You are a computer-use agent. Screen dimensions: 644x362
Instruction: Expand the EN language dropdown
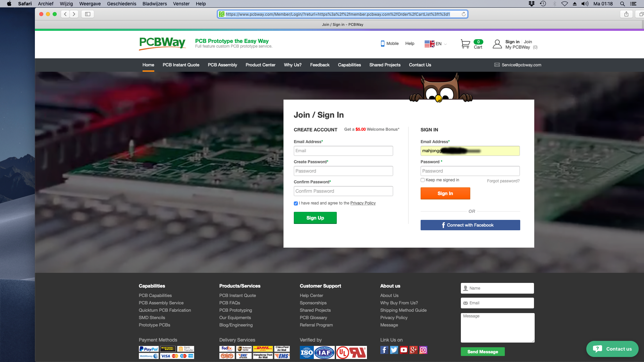click(436, 44)
